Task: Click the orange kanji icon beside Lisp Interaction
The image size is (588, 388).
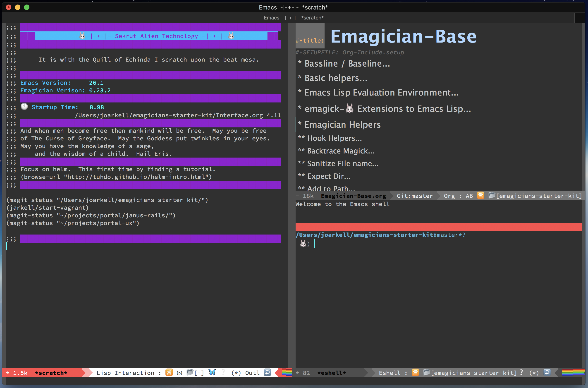Action: pos(169,372)
